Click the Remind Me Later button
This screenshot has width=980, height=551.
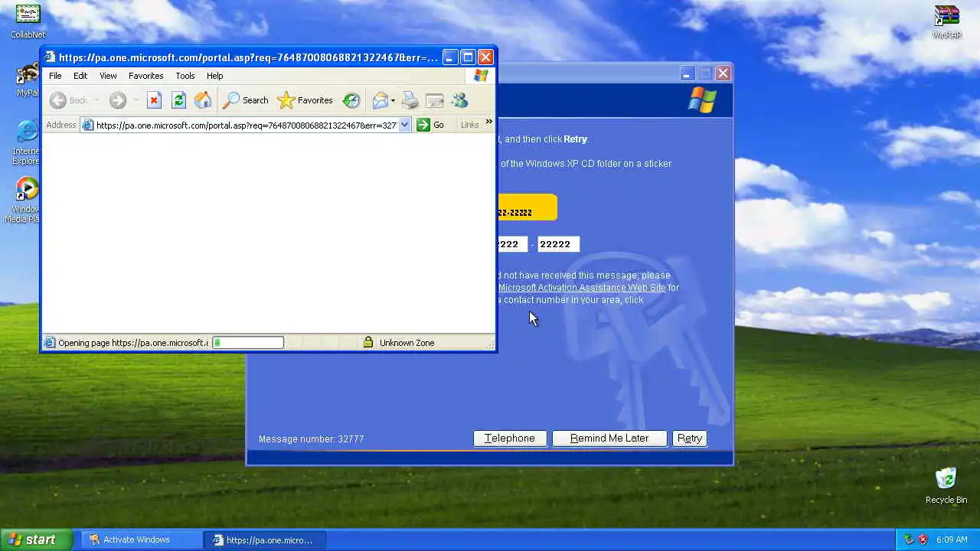click(x=609, y=439)
